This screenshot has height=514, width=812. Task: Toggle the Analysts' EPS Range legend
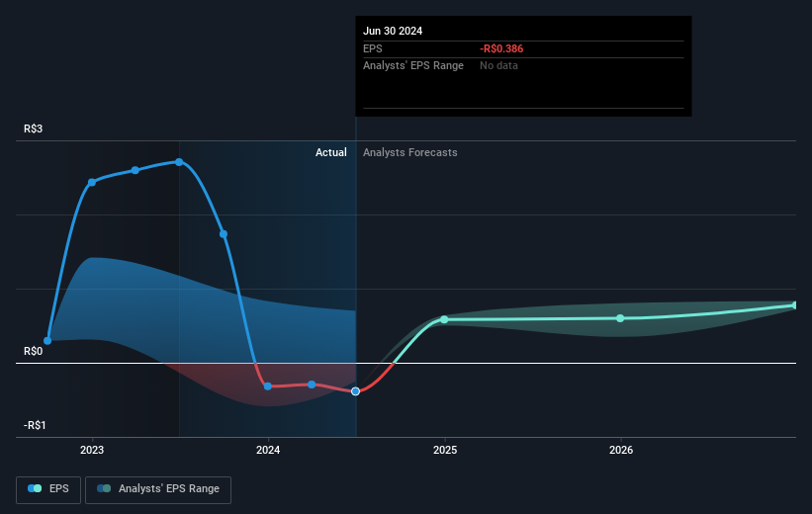[x=158, y=489]
